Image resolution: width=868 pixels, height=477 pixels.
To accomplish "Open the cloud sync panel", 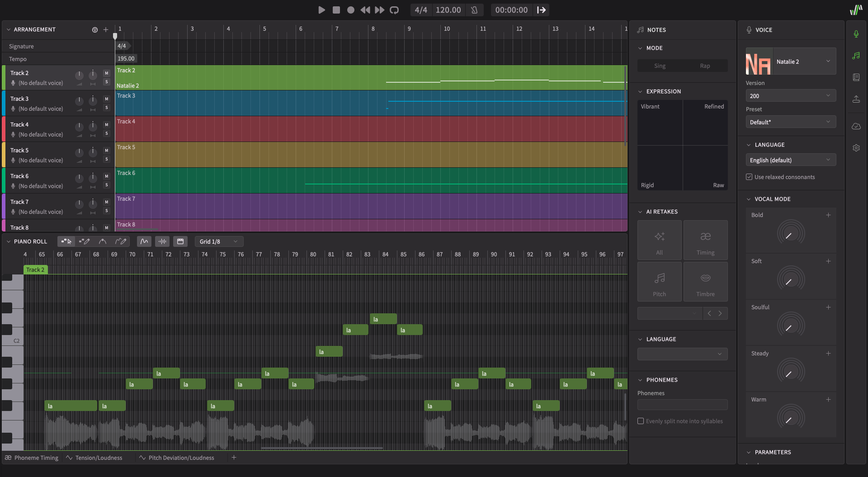I will (856, 126).
